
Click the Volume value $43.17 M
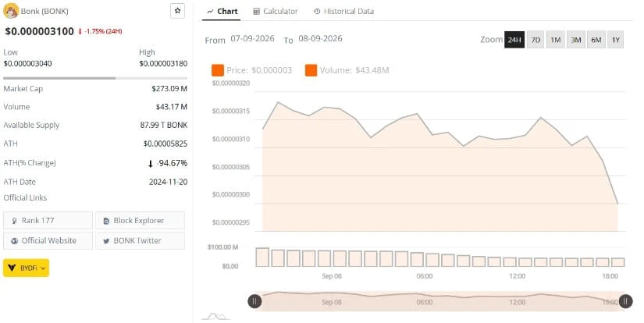171,107
